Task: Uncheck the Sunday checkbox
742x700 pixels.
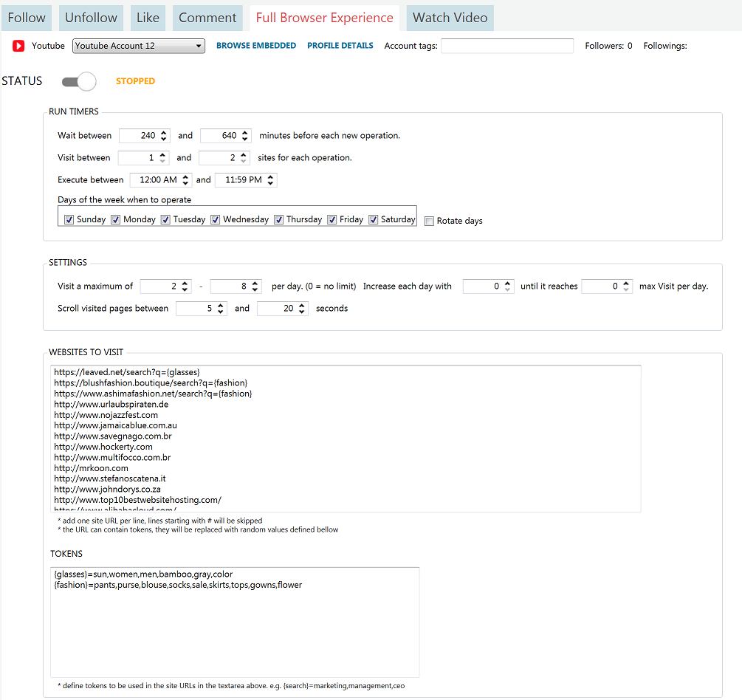Action: (x=69, y=219)
